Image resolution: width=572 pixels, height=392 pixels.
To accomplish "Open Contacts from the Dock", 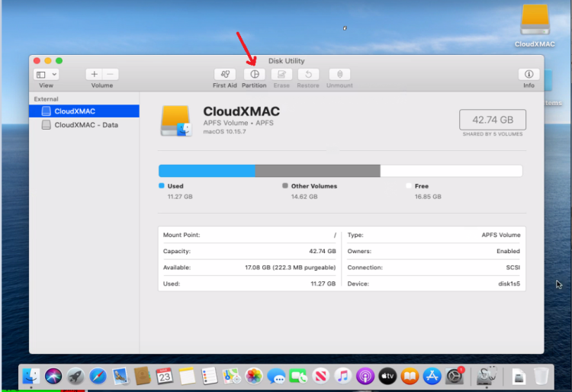I will pos(143,376).
